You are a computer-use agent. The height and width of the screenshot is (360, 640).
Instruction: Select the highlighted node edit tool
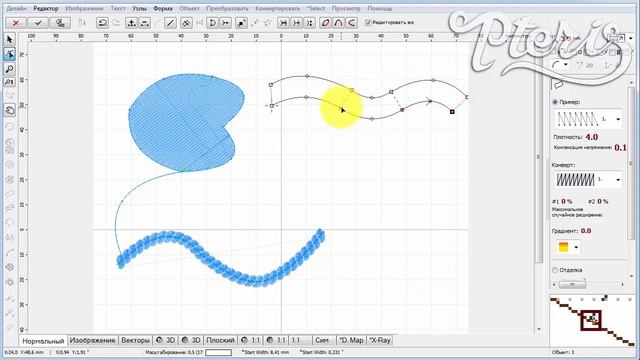[x=10, y=54]
